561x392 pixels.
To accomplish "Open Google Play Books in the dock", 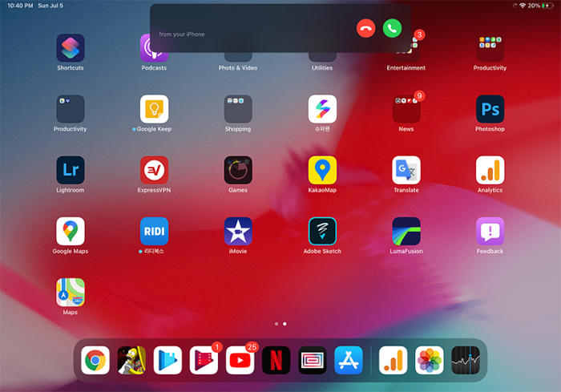I will [167, 360].
